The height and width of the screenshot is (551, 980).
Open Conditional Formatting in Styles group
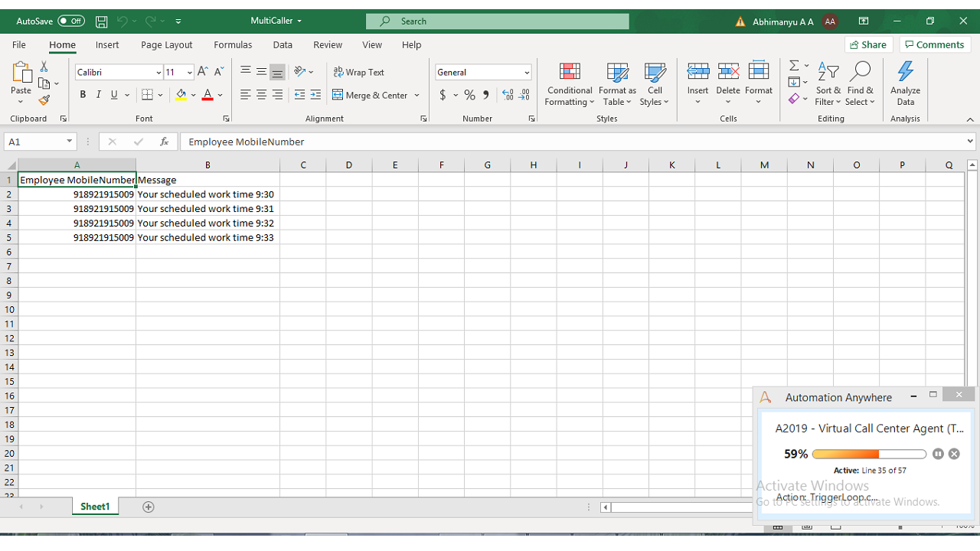pos(570,84)
